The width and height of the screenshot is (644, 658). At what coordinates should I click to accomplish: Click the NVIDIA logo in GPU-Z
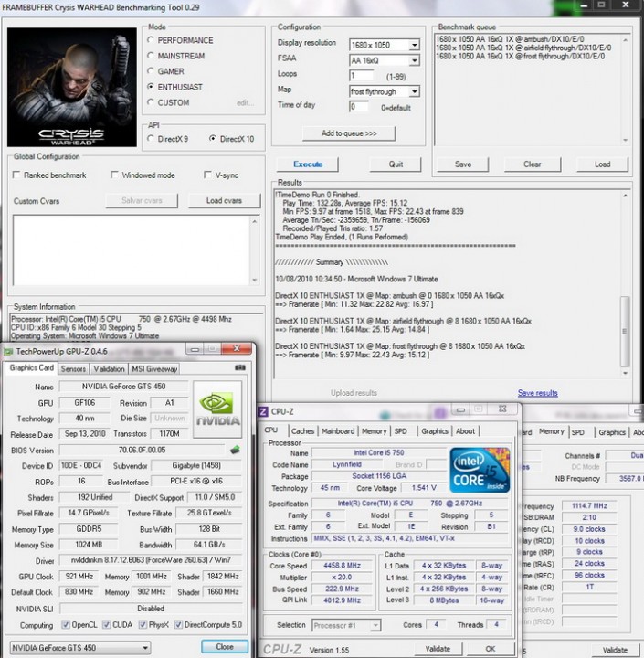tap(217, 409)
